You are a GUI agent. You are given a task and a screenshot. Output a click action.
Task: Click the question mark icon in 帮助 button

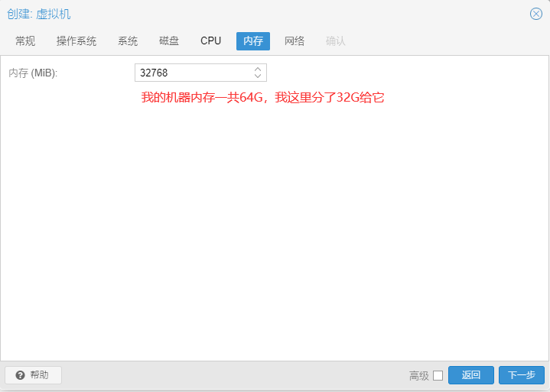pos(21,375)
